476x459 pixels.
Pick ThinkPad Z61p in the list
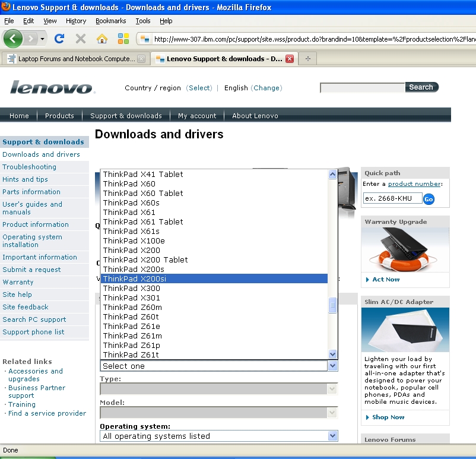(x=214, y=346)
